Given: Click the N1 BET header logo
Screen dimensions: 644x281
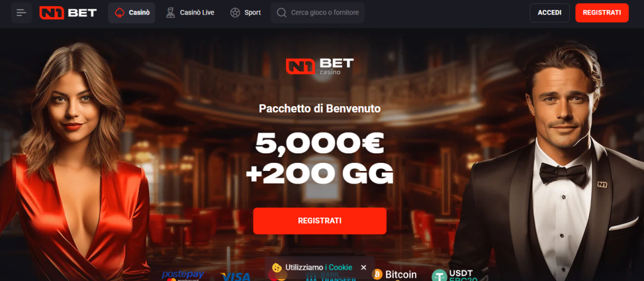Looking at the screenshot, I should 68,13.
